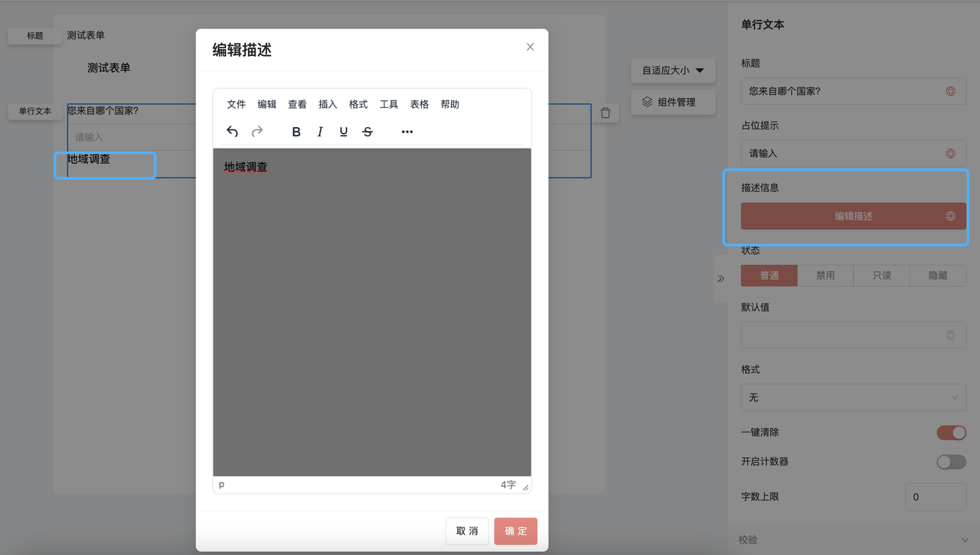This screenshot has width=980, height=555.
Task: Apply bold formatting in the editor
Action: click(x=296, y=132)
